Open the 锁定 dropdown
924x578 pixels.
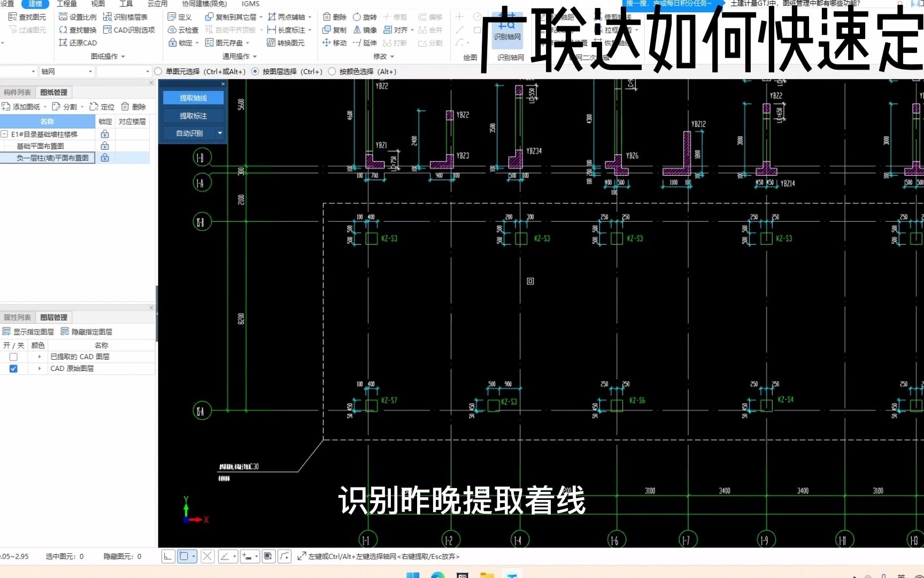pyautogui.click(x=197, y=43)
